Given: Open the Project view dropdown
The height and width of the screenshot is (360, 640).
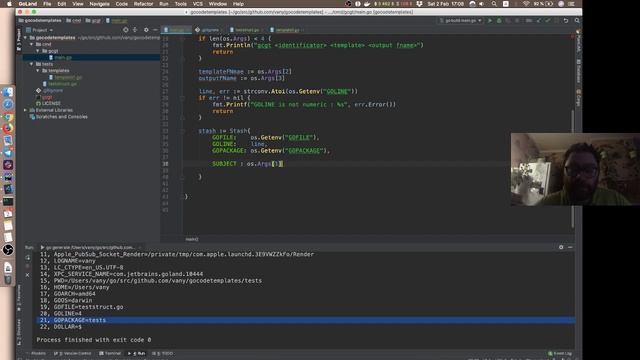Looking at the screenshot, I should (40, 30).
